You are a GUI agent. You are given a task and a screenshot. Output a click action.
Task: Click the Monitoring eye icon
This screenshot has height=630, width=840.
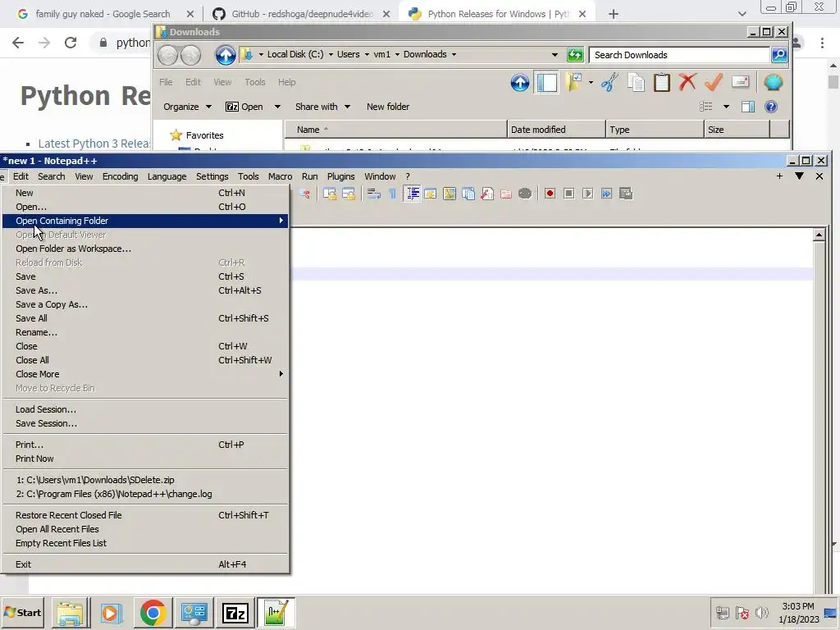tap(525, 194)
